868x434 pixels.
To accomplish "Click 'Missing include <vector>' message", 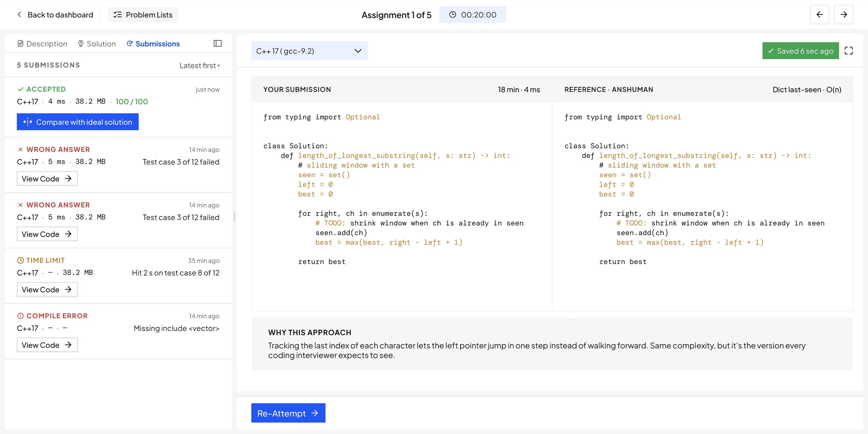I will point(176,328).
